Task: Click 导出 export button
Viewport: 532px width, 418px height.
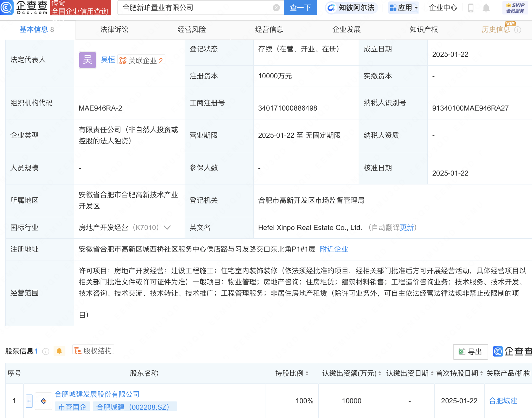Action: click(x=470, y=351)
